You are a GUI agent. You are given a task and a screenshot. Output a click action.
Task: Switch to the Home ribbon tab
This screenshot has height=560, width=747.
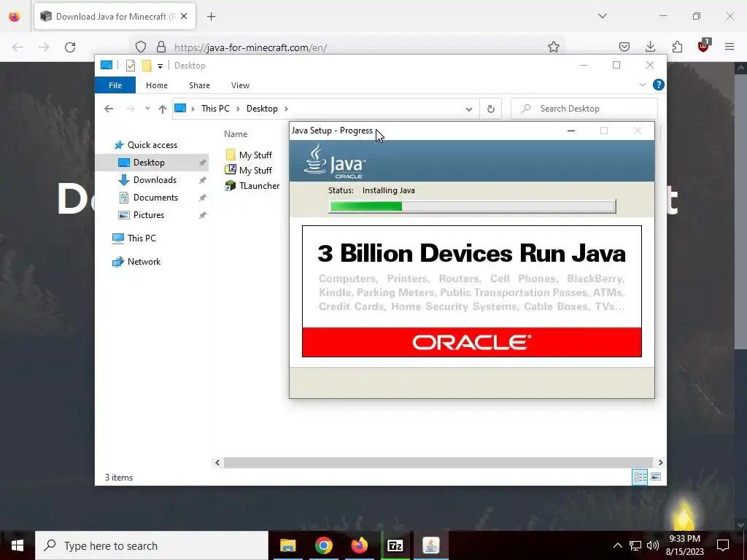(x=157, y=85)
